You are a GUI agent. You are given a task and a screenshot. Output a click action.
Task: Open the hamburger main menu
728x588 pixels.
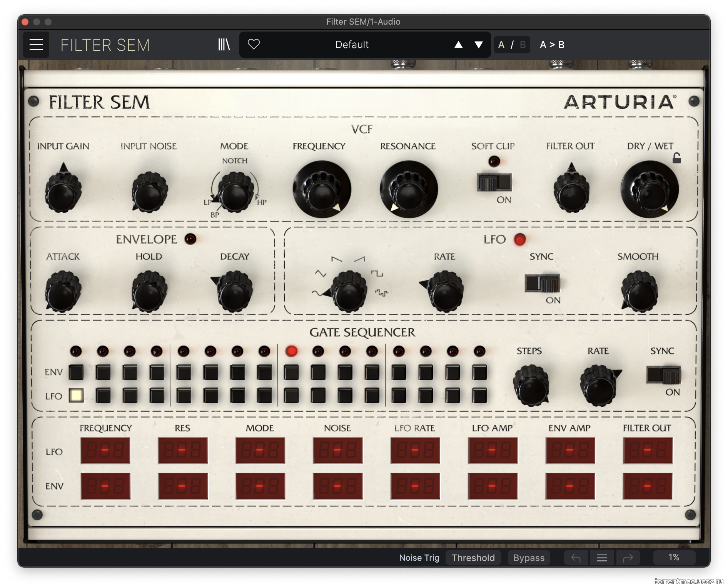36,45
